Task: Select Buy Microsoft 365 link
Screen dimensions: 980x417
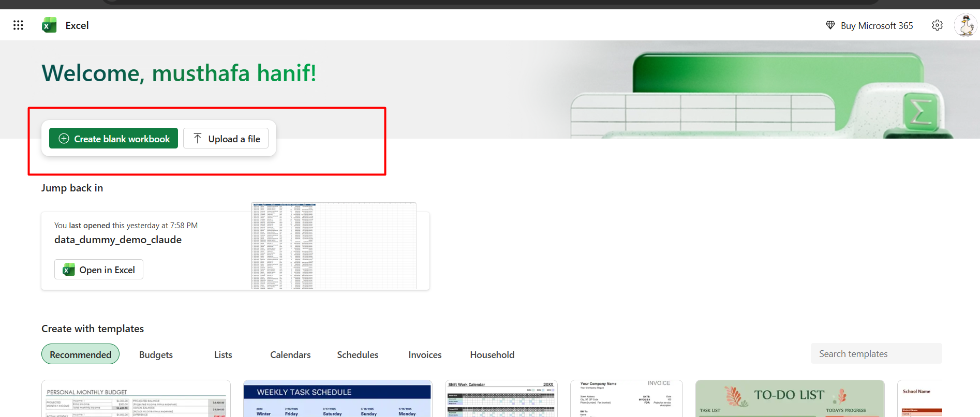Action: point(877,25)
